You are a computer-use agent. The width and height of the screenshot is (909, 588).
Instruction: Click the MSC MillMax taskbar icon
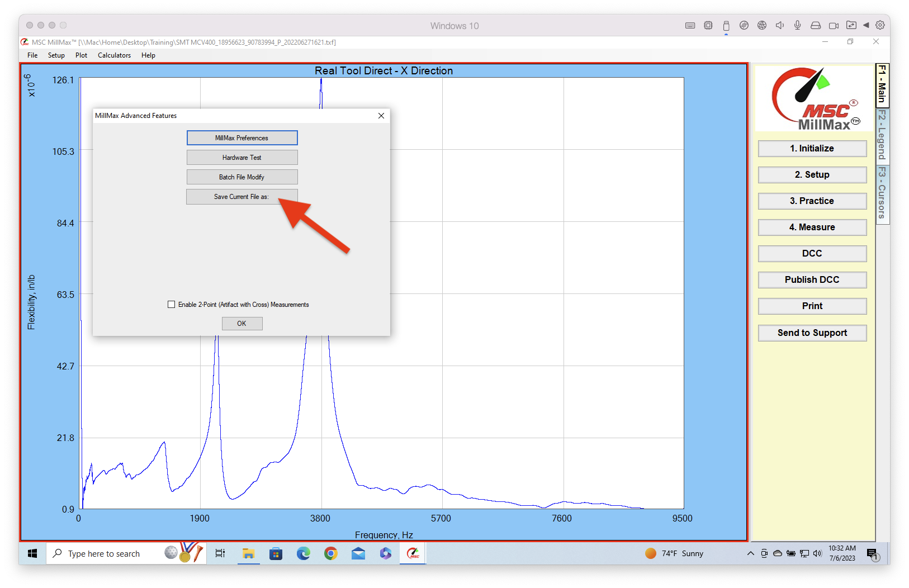[x=413, y=554]
